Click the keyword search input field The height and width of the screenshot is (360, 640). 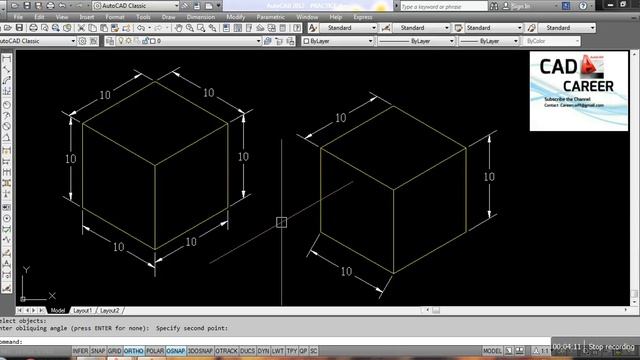coord(444,6)
